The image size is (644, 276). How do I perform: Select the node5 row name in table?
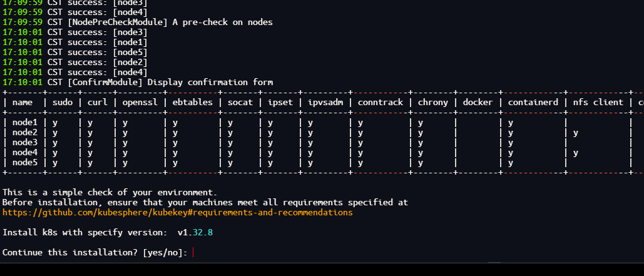tap(25, 163)
